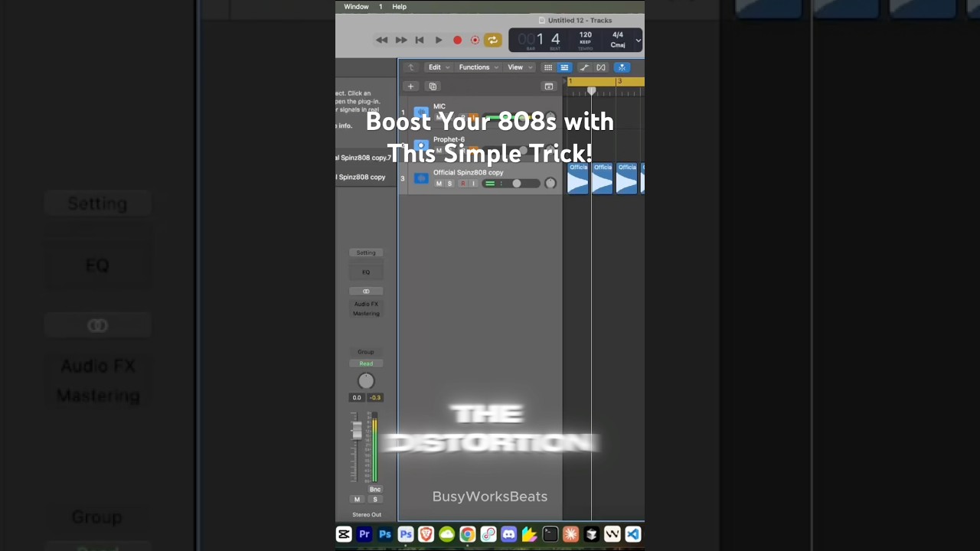Select the MIC track name
This screenshot has width=980, height=551.
(x=439, y=106)
